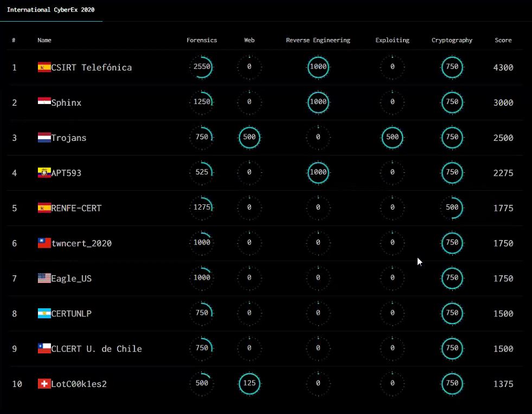532x414 pixels.
Task: Click team name LotC00k1es2
Action: [x=79, y=384]
